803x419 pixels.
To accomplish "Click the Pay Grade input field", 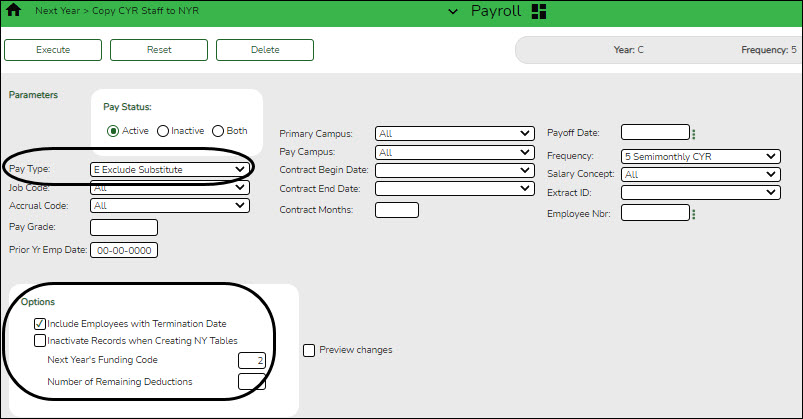I will coord(124,228).
